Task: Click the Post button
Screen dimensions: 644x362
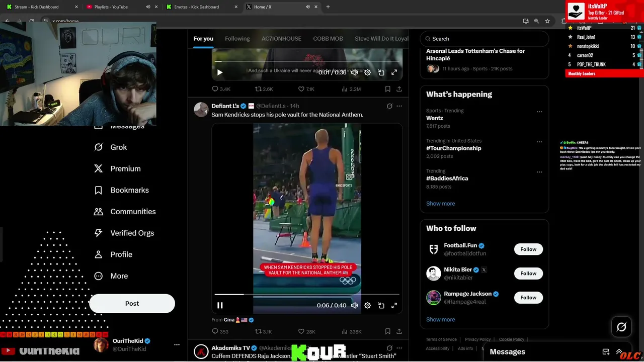Action: pos(132,304)
